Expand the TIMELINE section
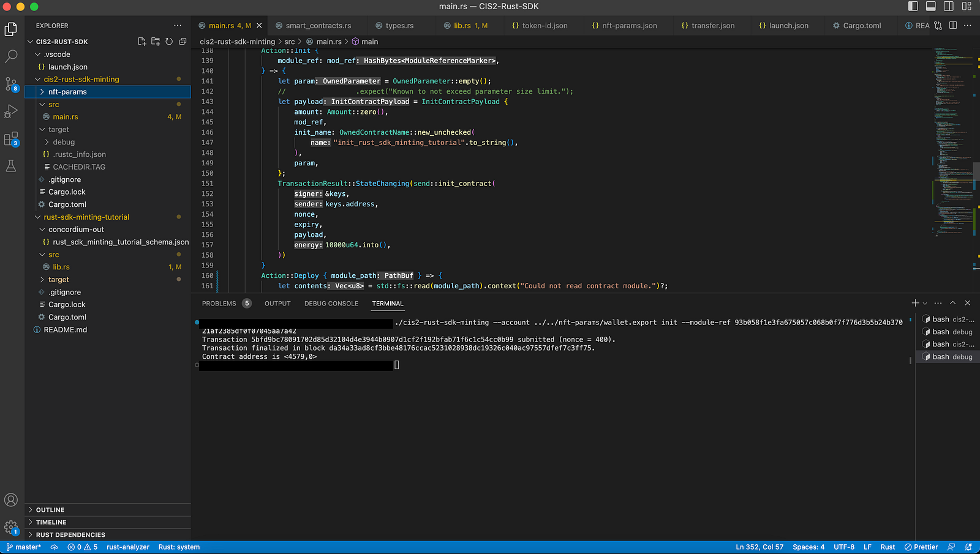 (107, 522)
